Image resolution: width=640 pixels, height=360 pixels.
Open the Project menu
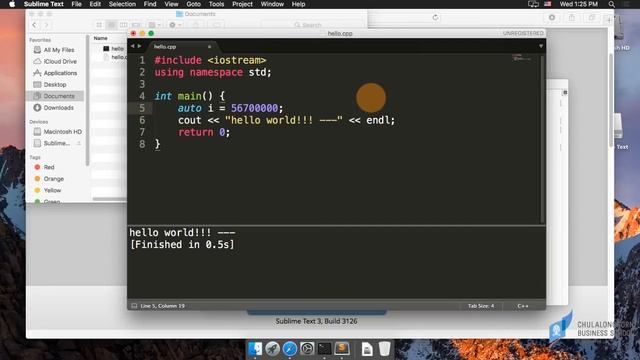[x=242, y=4]
